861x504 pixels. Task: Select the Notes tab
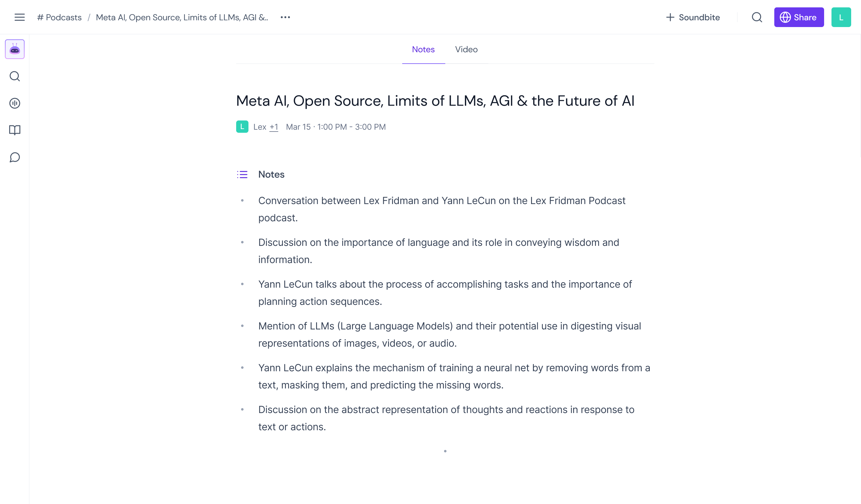click(423, 49)
